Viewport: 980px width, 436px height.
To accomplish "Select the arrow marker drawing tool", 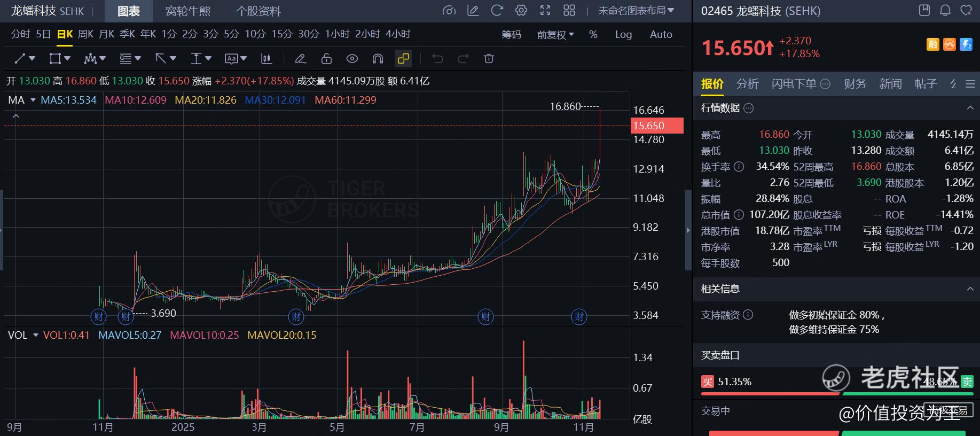I will [x=161, y=59].
